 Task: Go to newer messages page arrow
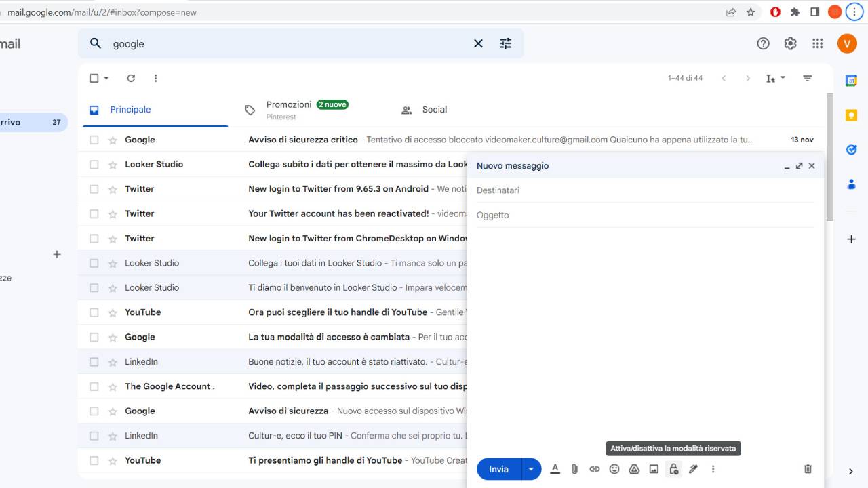coord(724,78)
